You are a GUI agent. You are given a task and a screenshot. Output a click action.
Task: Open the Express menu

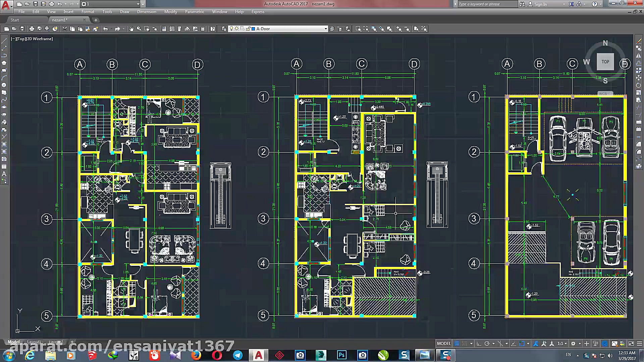(258, 12)
